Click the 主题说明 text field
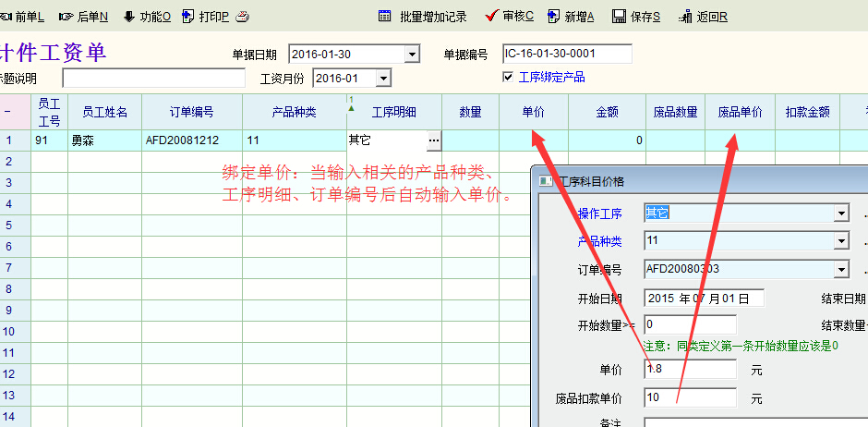 tap(153, 79)
